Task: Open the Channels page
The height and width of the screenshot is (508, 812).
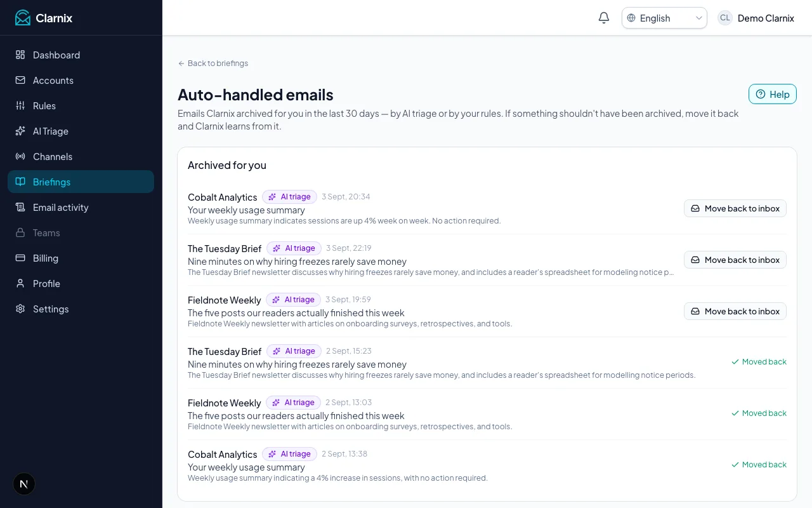Action: click(81, 156)
